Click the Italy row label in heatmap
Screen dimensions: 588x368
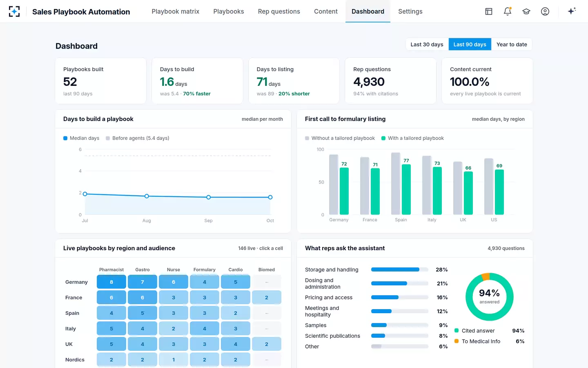(x=71, y=329)
